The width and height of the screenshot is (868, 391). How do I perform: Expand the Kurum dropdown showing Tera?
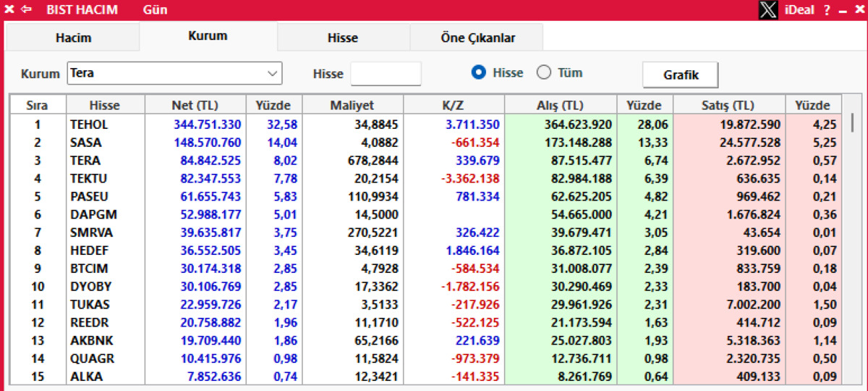[x=174, y=73]
